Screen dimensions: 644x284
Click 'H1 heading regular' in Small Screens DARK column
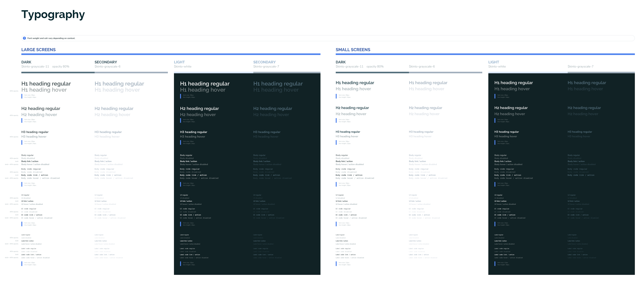tap(355, 83)
